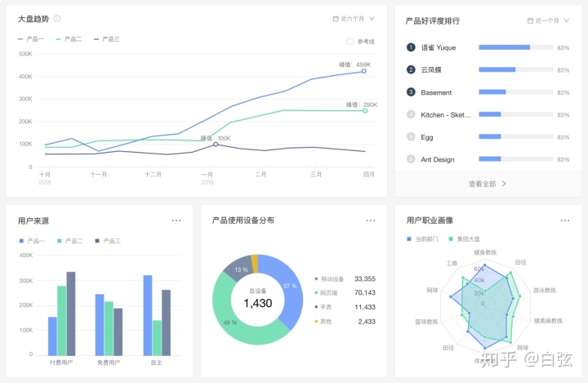Screen dimensions: 588x383
Task: Click the Egg rating progress bar
Action: (x=516, y=136)
